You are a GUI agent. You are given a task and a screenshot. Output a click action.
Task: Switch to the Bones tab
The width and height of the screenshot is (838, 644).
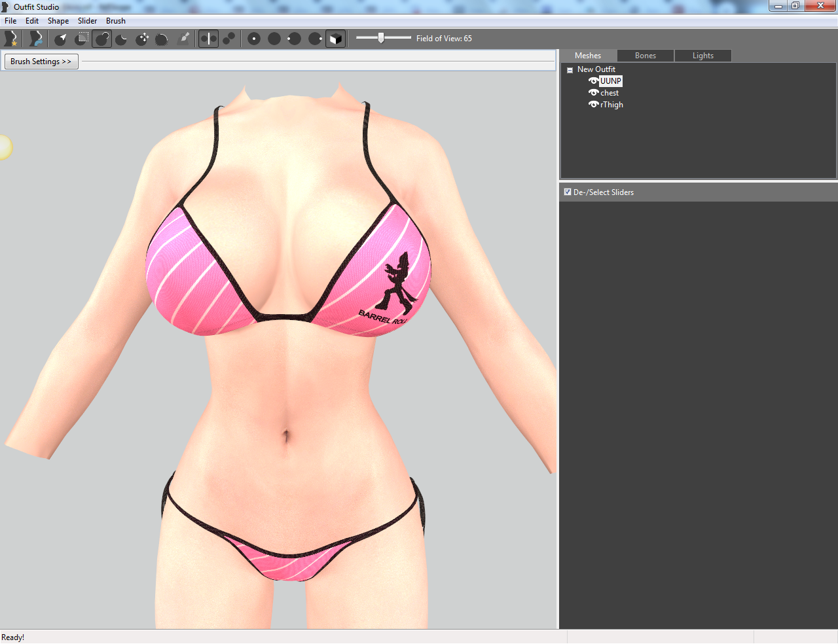[646, 56]
